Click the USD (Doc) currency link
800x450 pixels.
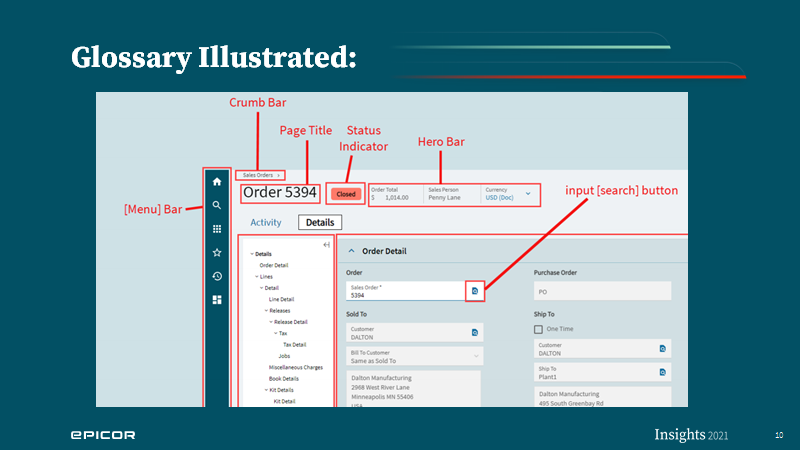pyautogui.click(x=499, y=197)
